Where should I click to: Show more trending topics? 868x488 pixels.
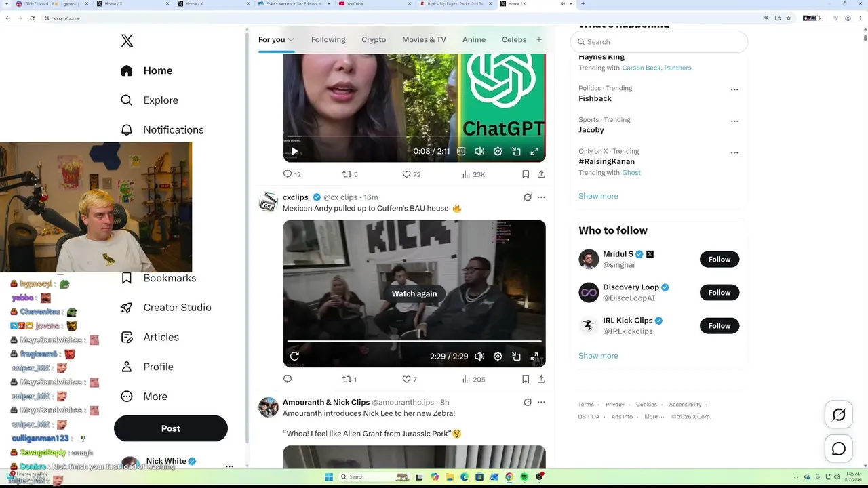pos(598,196)
